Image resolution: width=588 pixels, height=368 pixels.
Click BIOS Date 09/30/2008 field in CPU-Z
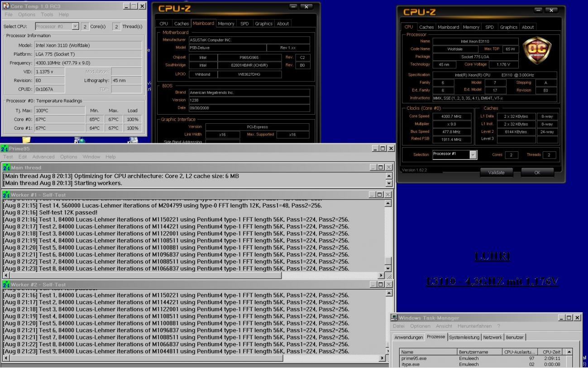pos(249,108)
